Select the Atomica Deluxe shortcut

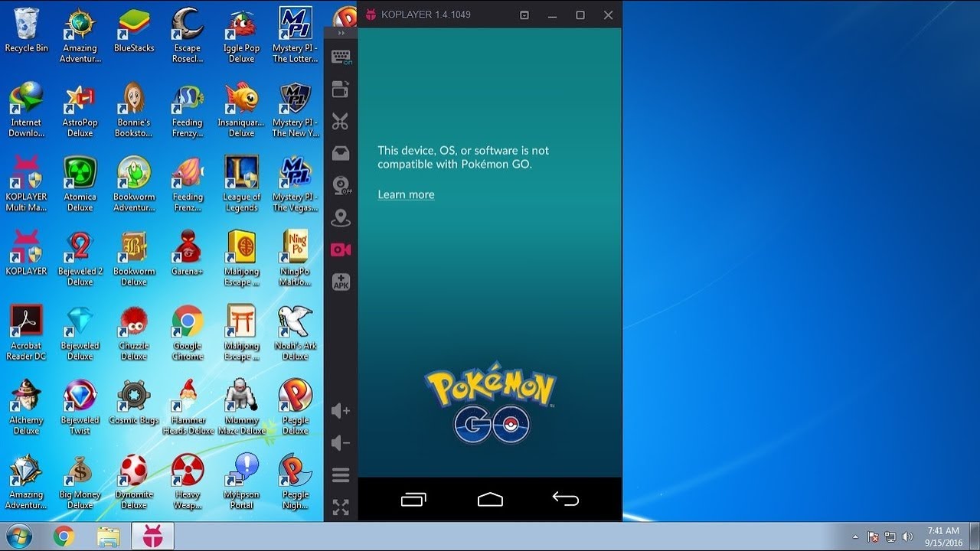(80, 184)
